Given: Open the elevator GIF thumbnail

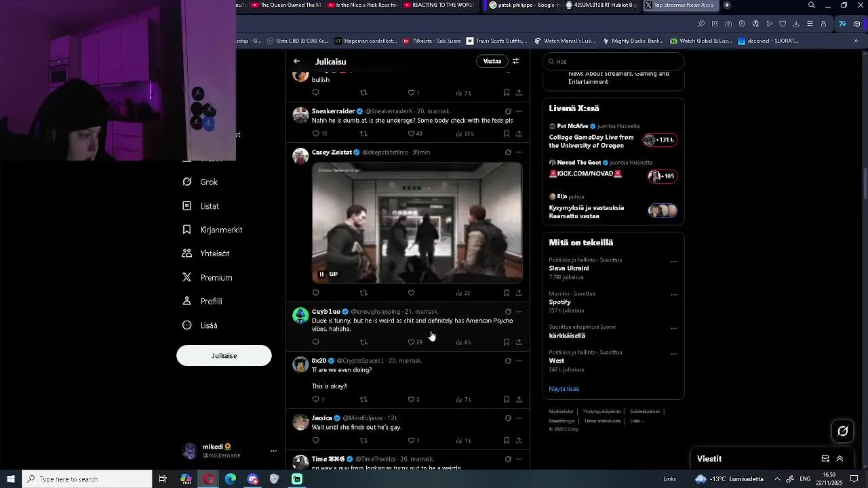Looking at the screenshot, I should click(x=417, y=222).
